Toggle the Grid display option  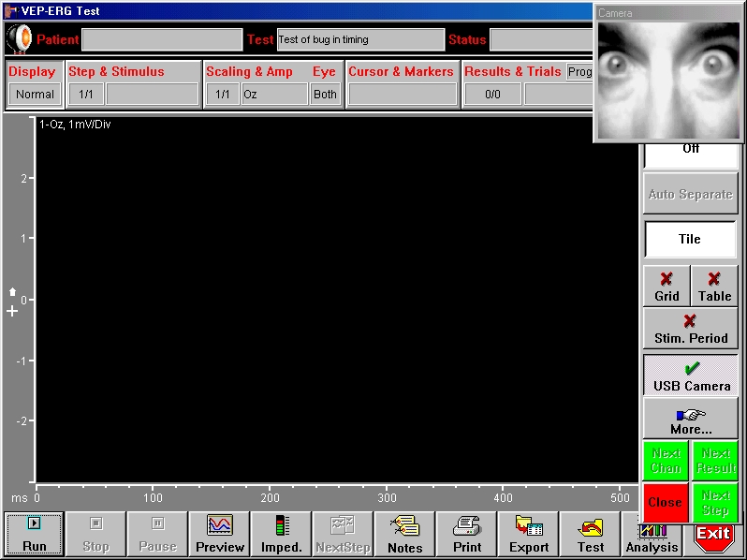tap(666, 286)
